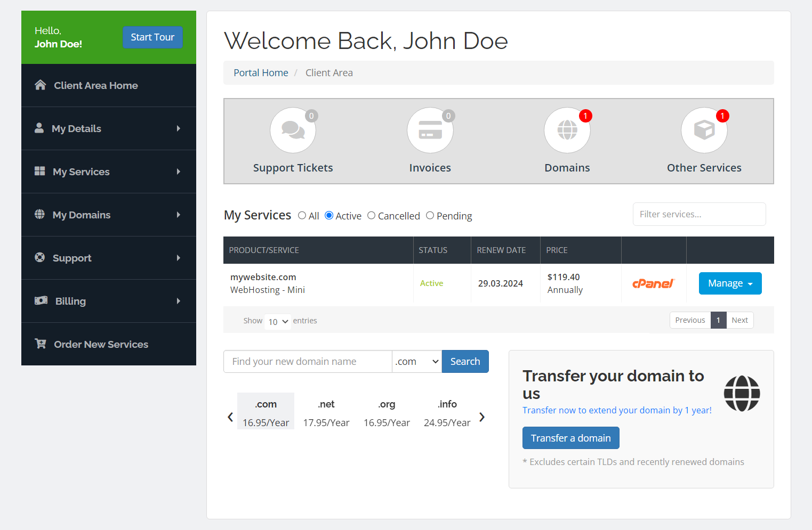Expand the My Details submenu arrow
Viewport: 812px width, 530px height.
[x=179, y=128]
